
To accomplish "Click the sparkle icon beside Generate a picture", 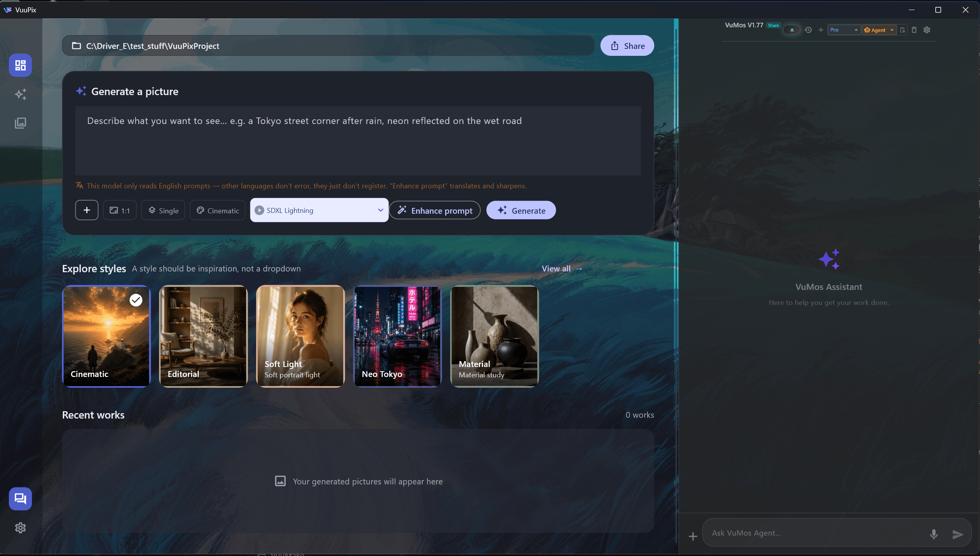I will (x=81, y=91).
